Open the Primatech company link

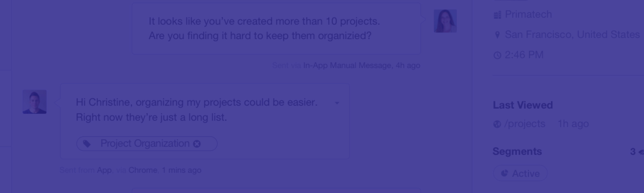tap(528, 14)
